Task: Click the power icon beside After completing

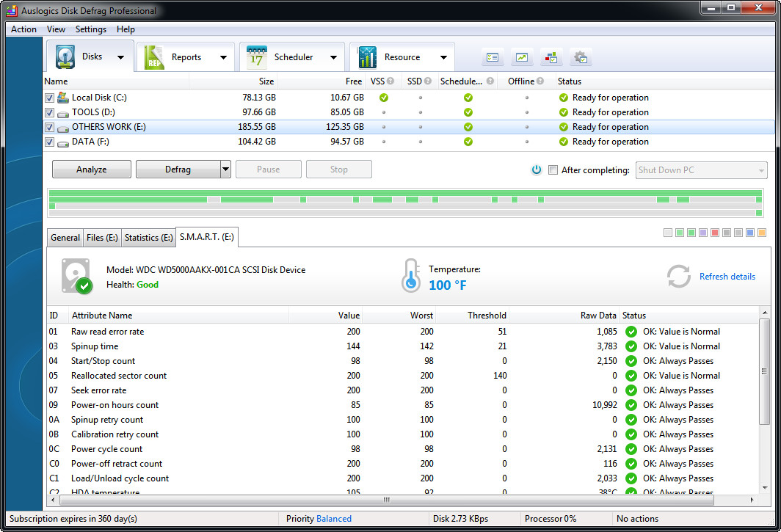Action: tap(537, 170)
